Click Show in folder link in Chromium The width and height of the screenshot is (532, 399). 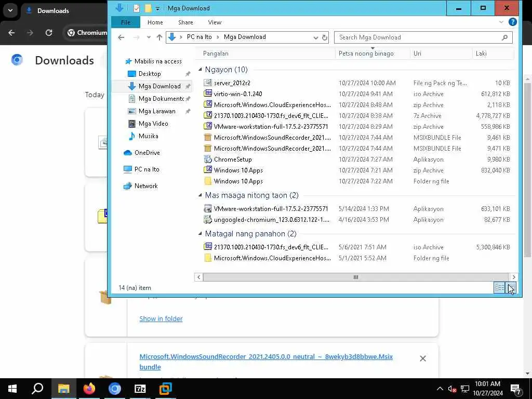(161, 318)
